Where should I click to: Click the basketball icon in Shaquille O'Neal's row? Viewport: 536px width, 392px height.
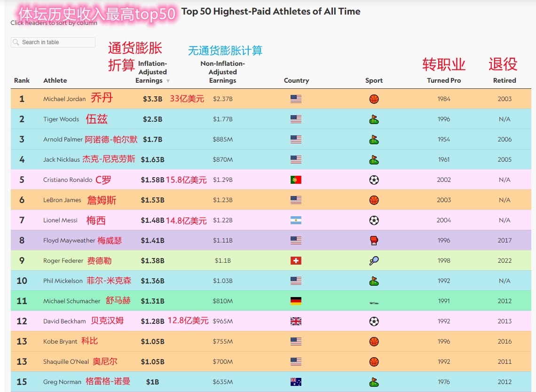click(x=374, y=361)
